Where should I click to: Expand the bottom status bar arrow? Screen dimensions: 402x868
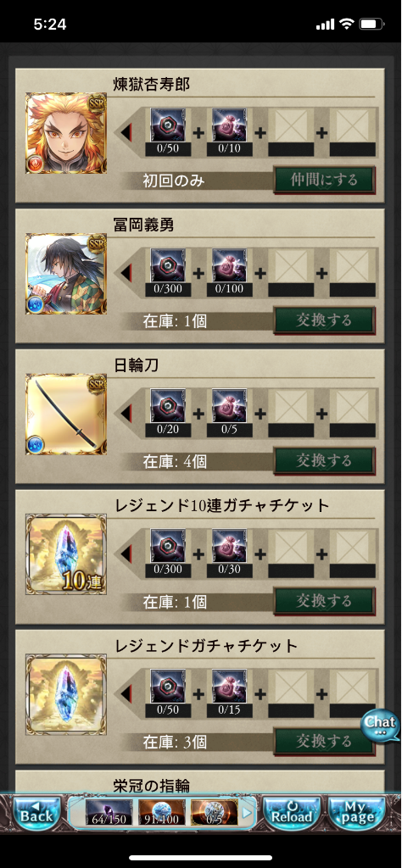click(x=248, y=813)
